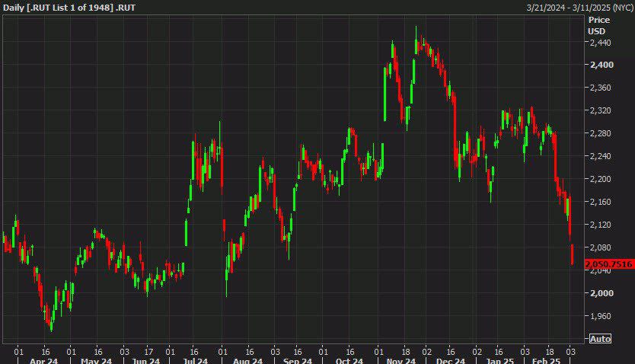Click the Apr 24 month label
Screen dimensions: 635x364
click(x=43, y=360)
